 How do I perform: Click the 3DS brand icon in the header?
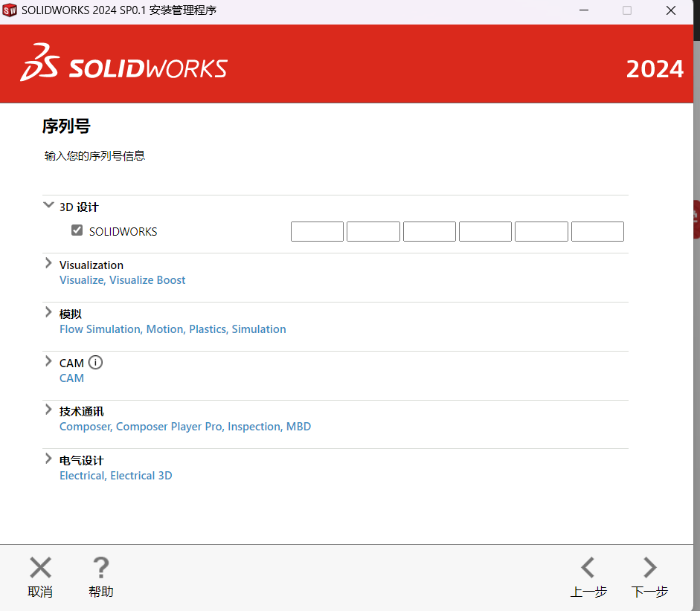click(41, 63)
